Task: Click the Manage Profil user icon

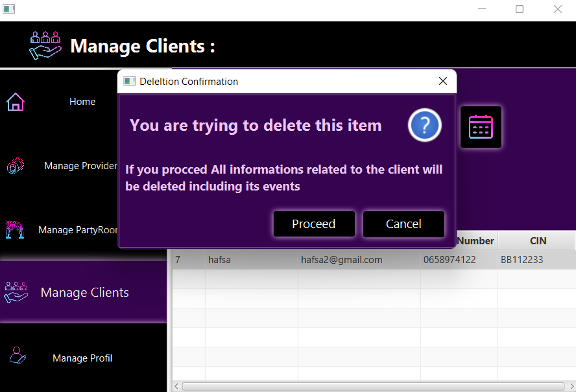Action: tap(18, 355)
